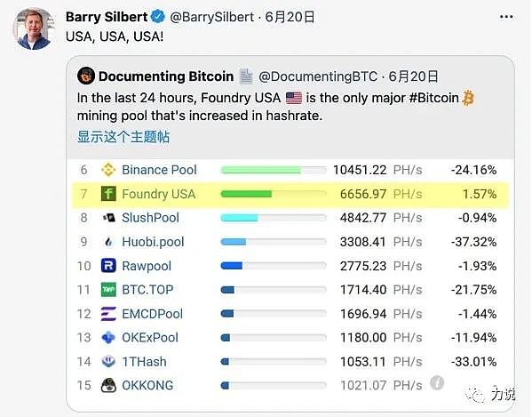
Task: Click the Documenting Bitcoin avatar icon
Action: coord(86,76)
